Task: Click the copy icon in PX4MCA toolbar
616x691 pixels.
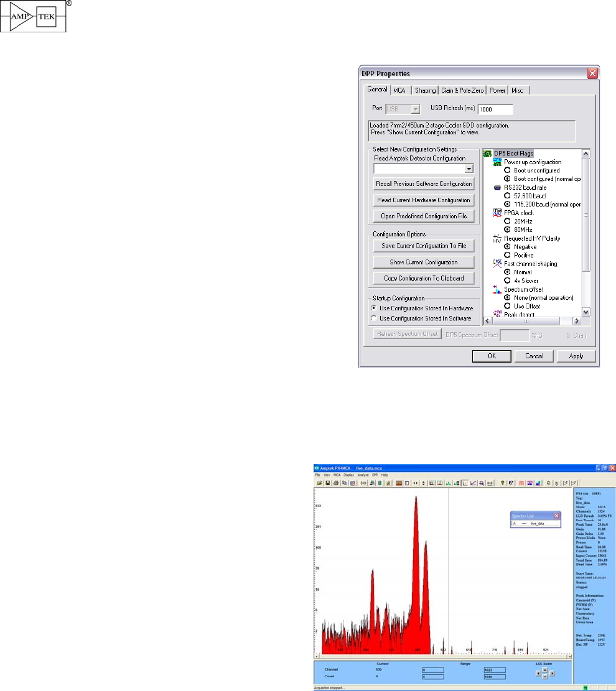Action: click(344, 483)
